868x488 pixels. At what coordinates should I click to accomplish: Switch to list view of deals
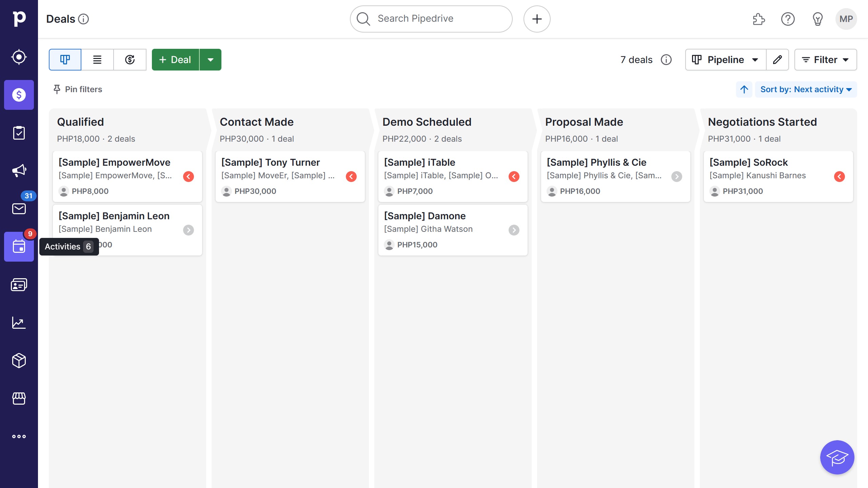click(97, 60)
